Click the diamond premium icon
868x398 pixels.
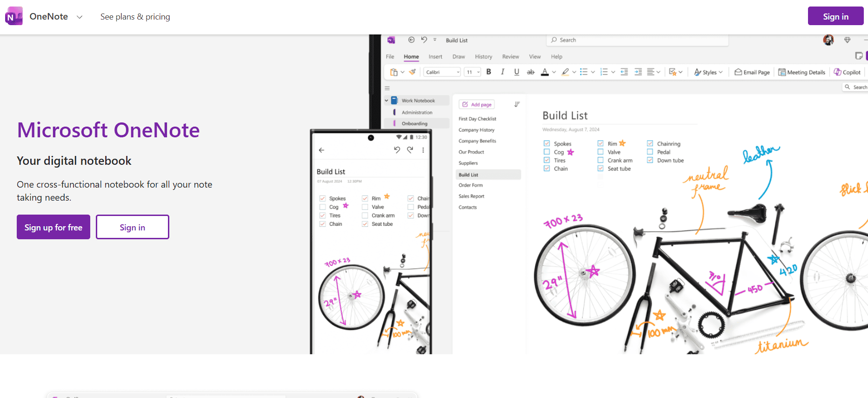click(x=848, y=40)
